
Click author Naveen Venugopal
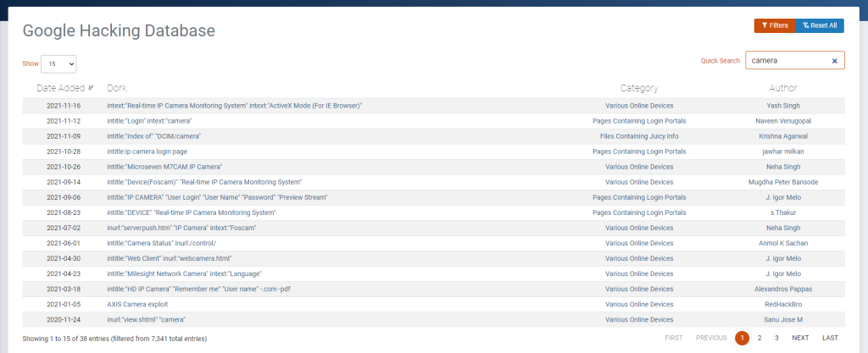click(782, 120)
